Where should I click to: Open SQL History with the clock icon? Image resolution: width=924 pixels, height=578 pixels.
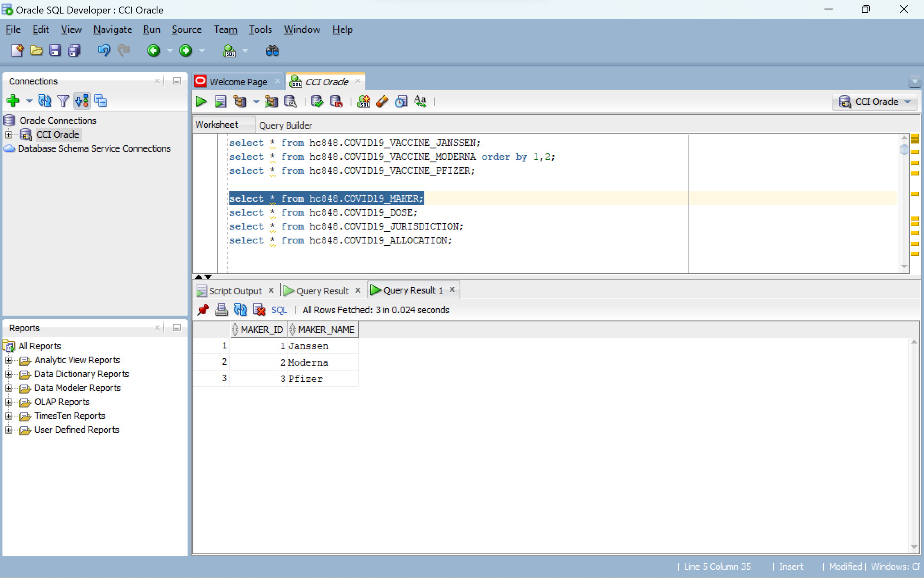click(x=401, y=102)
